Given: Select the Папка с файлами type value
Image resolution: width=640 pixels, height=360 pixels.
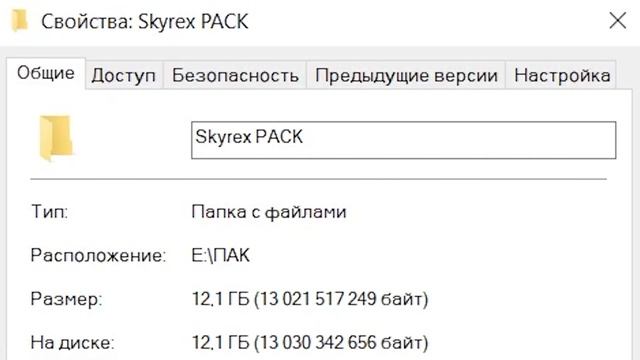Looking at the screenshot, I should pos(269,212).
